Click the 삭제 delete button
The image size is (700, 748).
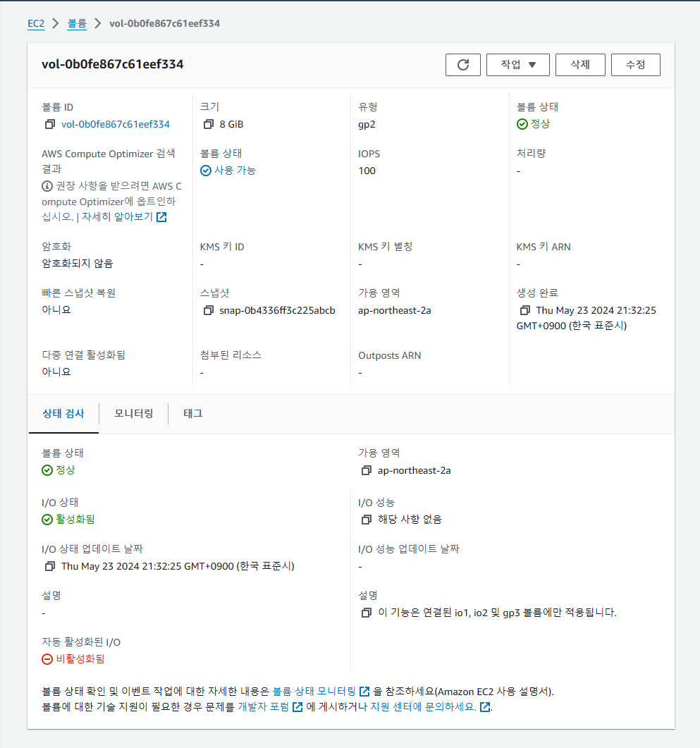580,65
